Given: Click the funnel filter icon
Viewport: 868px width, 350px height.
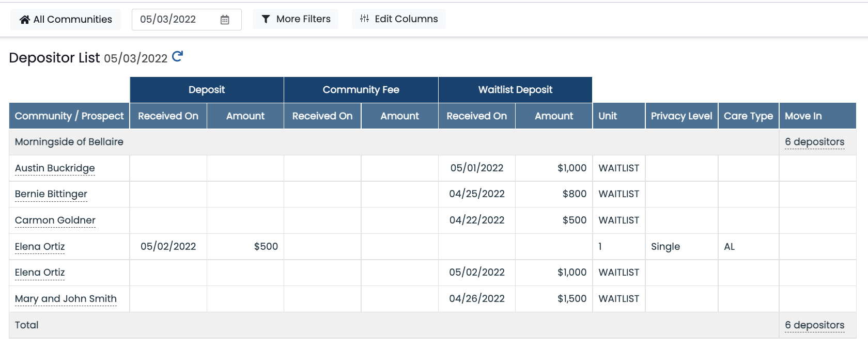Looking at the screenshot, I should pos(266,19).
